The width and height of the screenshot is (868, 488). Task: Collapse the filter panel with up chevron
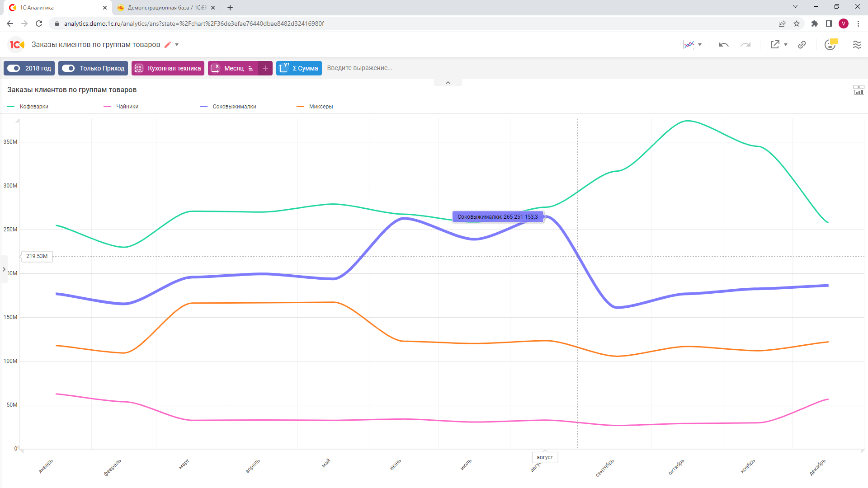(448, 83)
